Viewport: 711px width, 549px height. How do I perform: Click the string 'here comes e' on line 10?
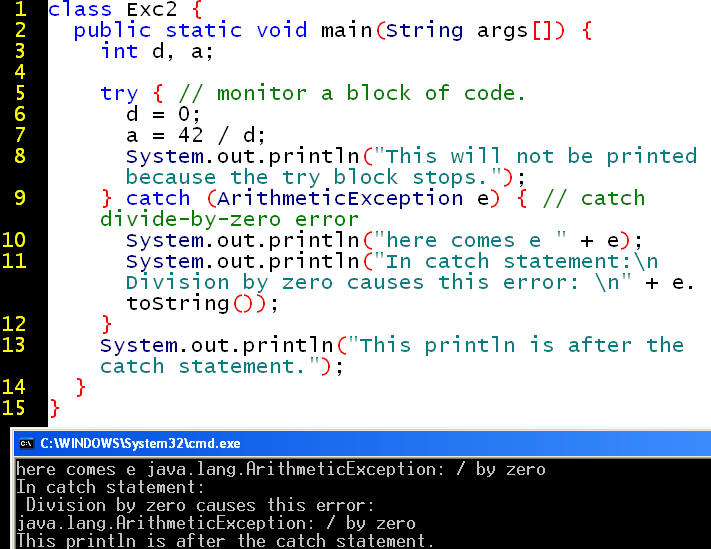[463, 240]
